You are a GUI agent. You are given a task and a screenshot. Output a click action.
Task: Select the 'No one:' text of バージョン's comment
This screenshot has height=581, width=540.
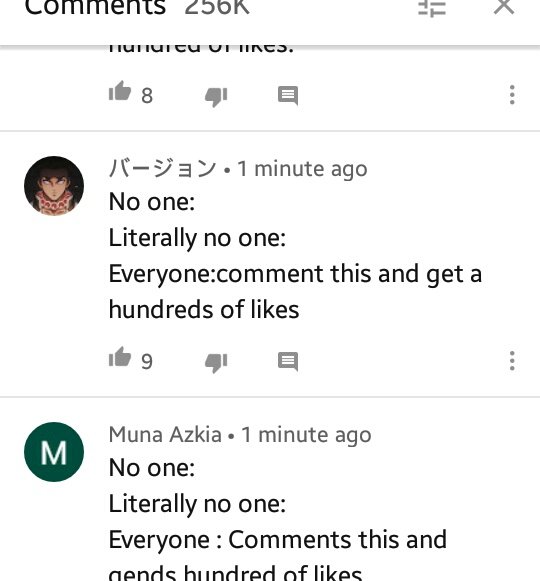tap(152, 202)
